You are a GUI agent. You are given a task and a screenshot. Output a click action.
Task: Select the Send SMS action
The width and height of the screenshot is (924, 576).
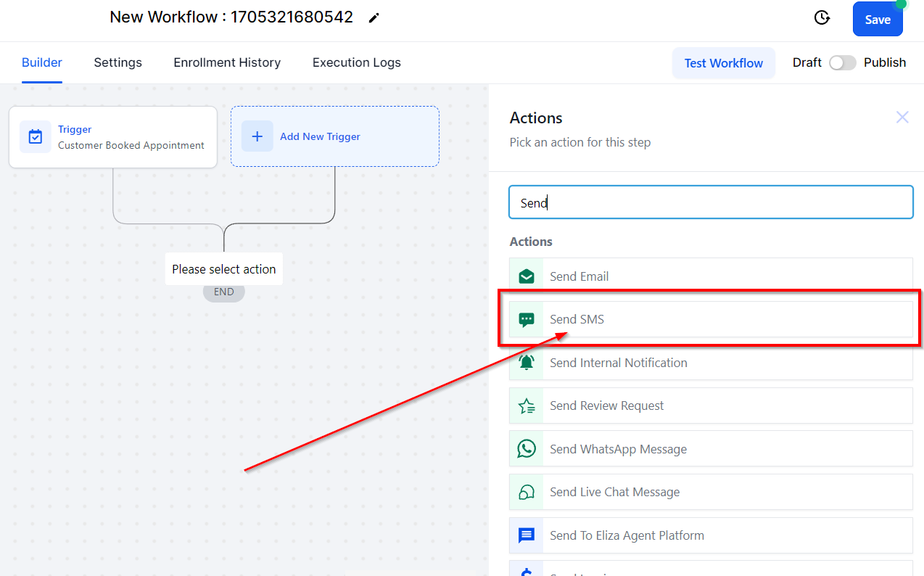711,319
